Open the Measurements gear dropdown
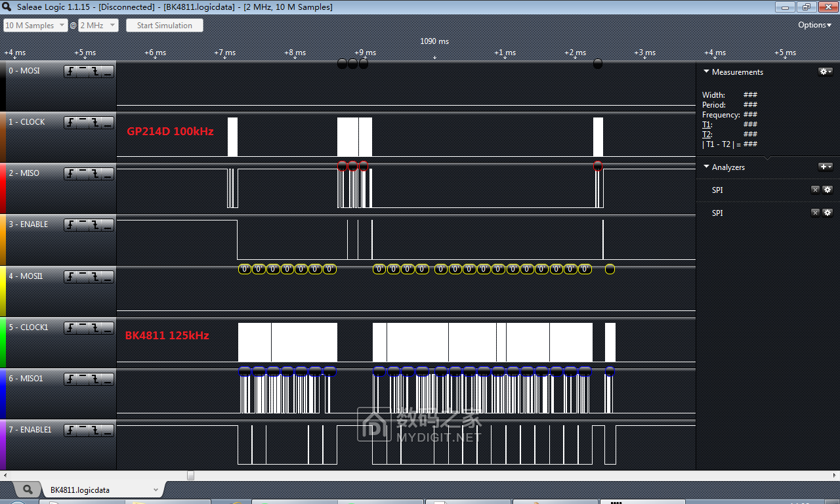The height and width of the screenshot is (504, 840). click(x=826, y=72)
